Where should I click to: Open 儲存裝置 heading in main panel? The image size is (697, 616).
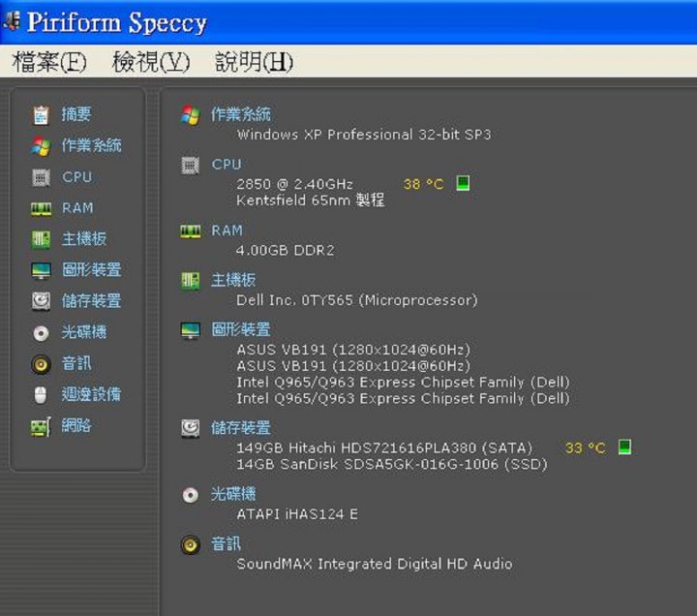(240, 428)
